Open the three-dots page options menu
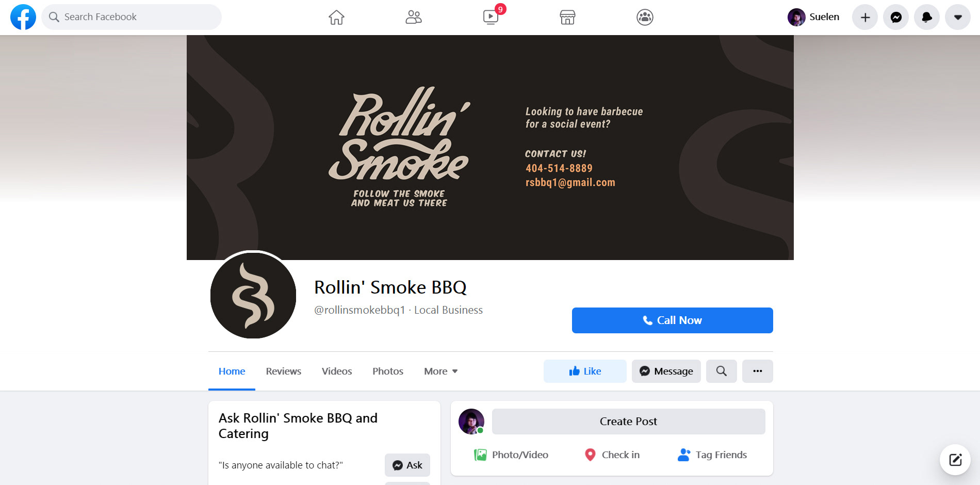Screen dimensions: 980x485 (757, 371)
